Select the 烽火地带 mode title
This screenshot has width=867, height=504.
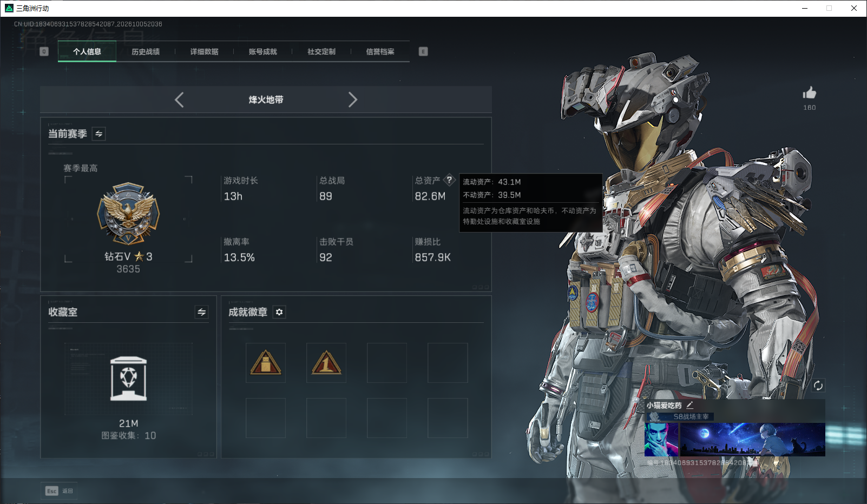[x=266, y=100]
